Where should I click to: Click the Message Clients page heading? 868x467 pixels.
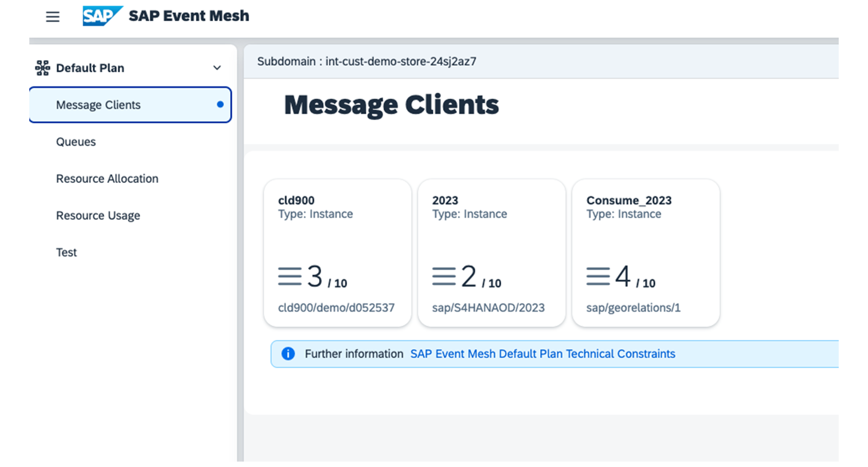[391, 105]
